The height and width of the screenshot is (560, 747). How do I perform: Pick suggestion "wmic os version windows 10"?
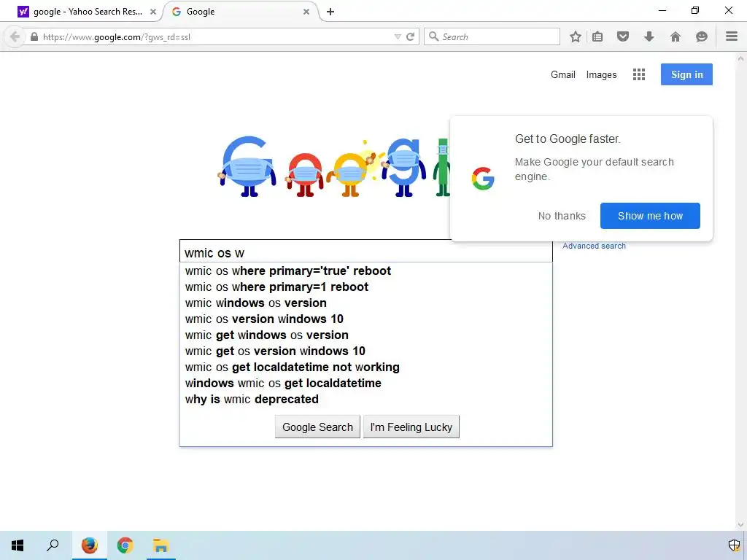(x=366, y=319)
